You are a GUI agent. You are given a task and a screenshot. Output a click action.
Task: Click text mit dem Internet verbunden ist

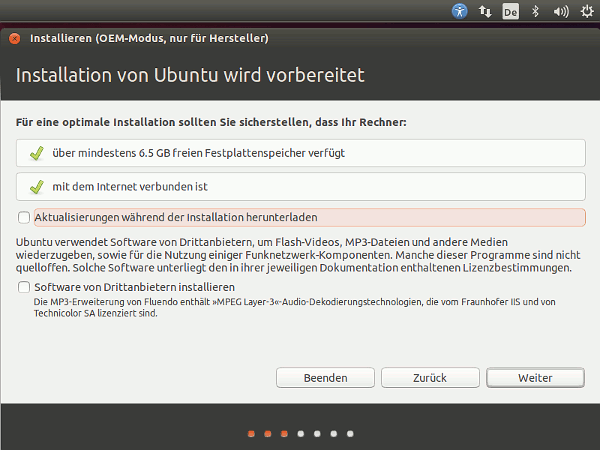[130, 187]
